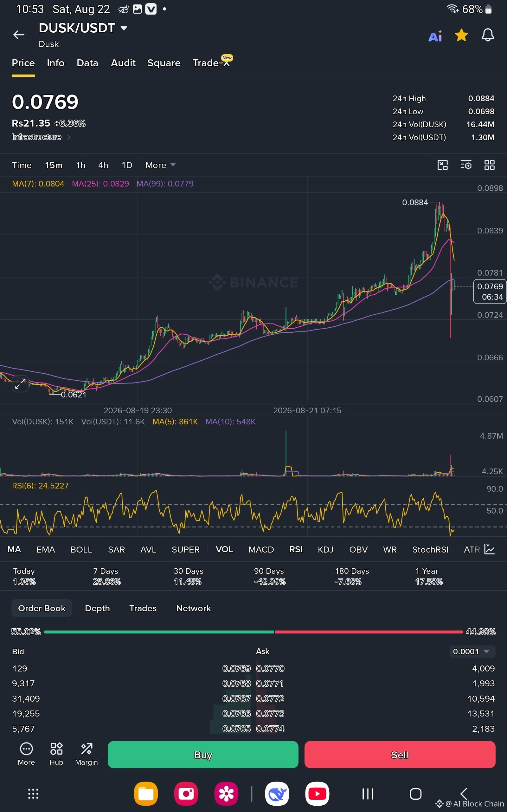Expand chart to fullscreen arrows icon
Image resolution: width=507 pixels, height=812 pixels.
pyautogui.click(x=20, y=383)
